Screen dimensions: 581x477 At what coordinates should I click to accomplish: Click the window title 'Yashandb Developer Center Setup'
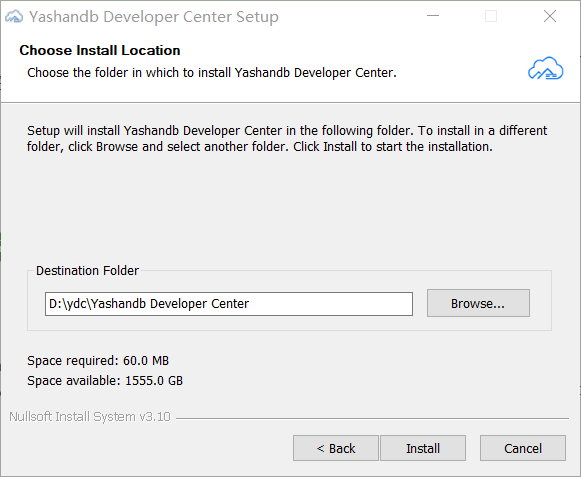154,17
